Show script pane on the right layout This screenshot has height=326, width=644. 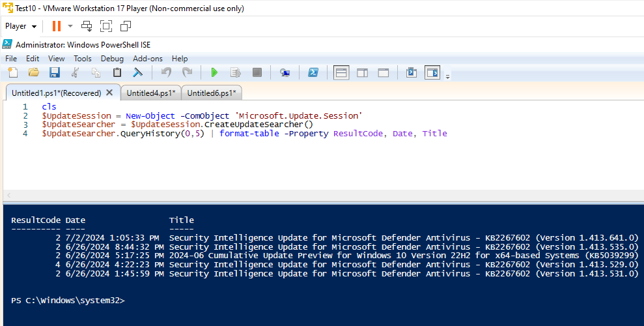[362, 73]
